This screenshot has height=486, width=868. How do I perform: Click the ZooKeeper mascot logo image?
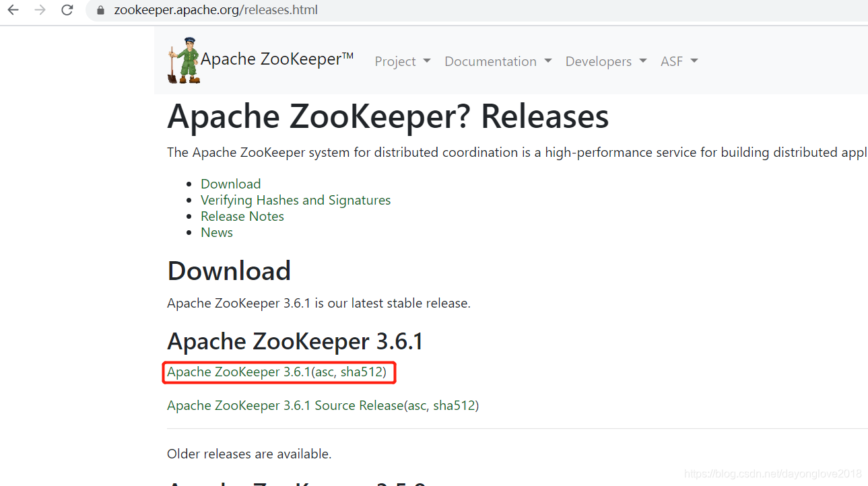tap(184, 61)
